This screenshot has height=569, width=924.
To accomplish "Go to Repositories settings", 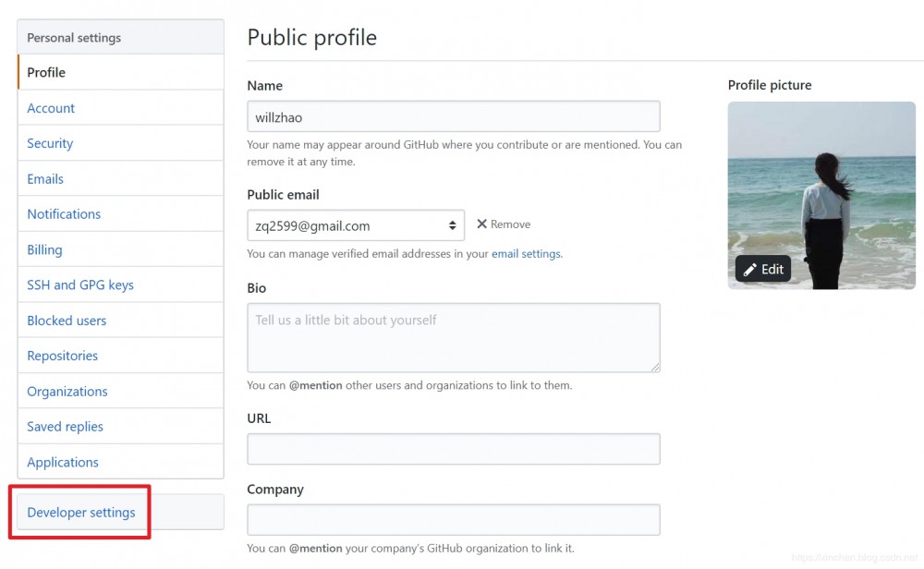I will [62, 356].
